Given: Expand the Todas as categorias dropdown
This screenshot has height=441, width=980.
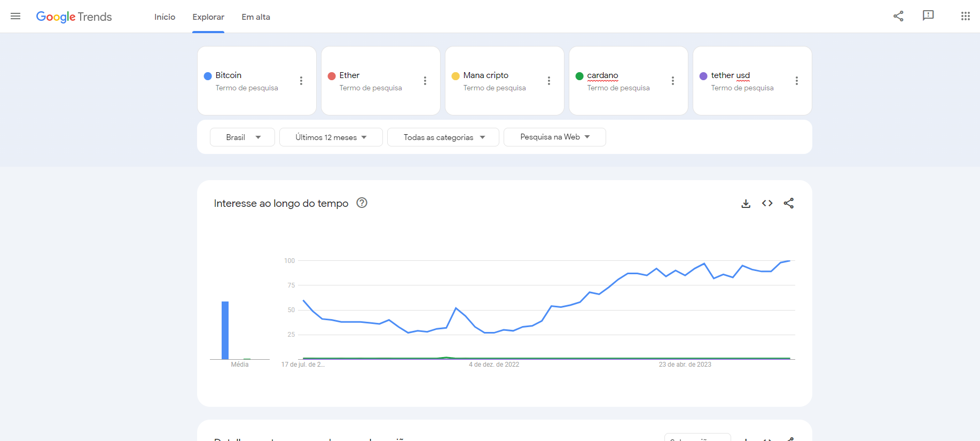Looking at the screenshot, I should point(443,137).
